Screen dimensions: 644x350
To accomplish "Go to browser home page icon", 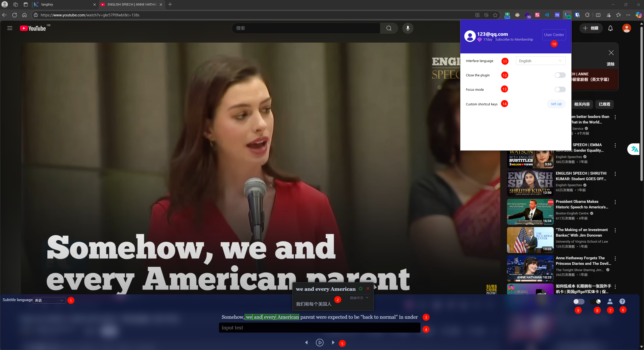I will [x=24, y=15].
